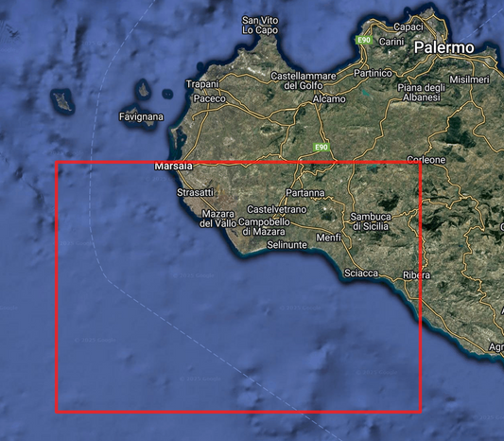Select the Menfi town label
Screen dimensions: 504x441
pos(328,238)
